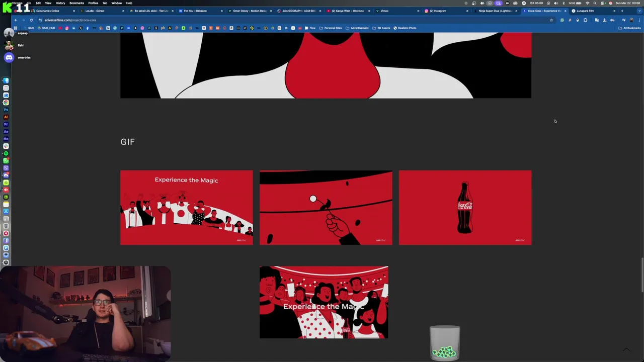The width and height of the screenshot is (644, 362).
Task: Open Slack from the dock
Action: (x=6, y=146)
